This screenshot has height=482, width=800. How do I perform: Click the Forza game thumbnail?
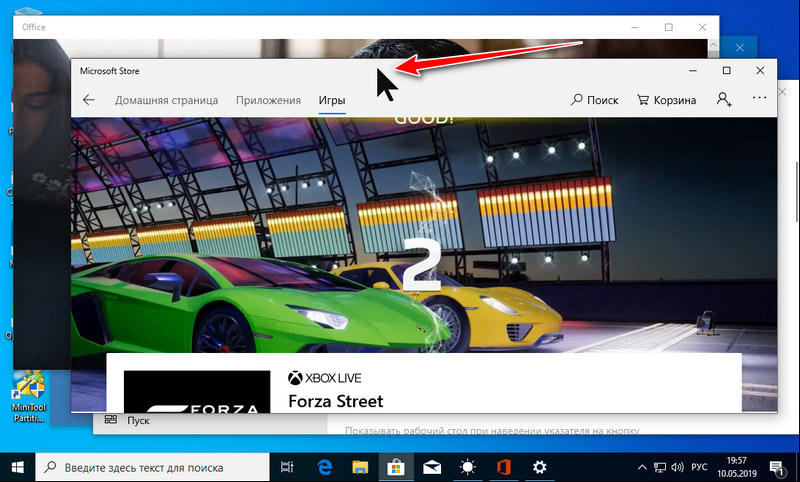(x=197, y=392)
